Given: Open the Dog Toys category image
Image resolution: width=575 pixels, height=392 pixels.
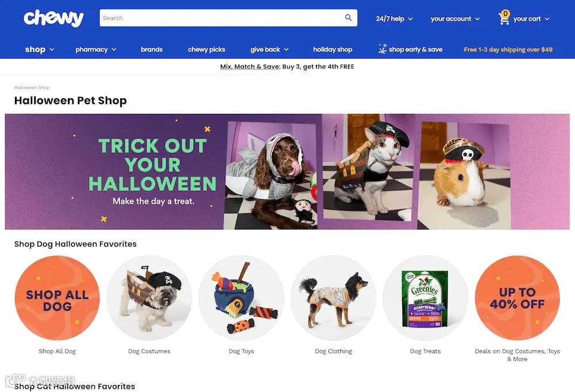Looking at the screenshot, I should [241, 298].
